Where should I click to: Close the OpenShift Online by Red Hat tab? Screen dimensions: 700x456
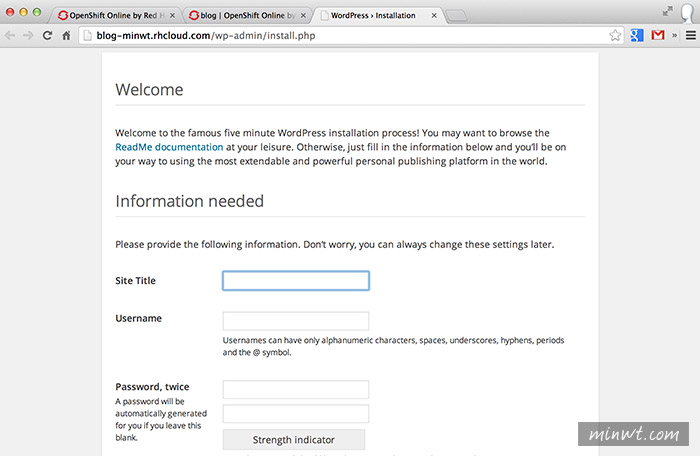pos(172,16)
